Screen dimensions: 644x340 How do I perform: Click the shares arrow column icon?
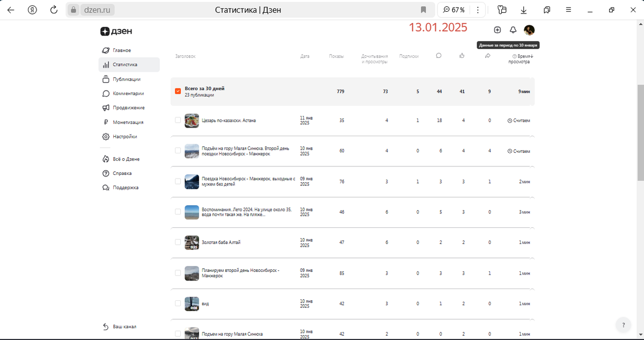coord(488,55)
